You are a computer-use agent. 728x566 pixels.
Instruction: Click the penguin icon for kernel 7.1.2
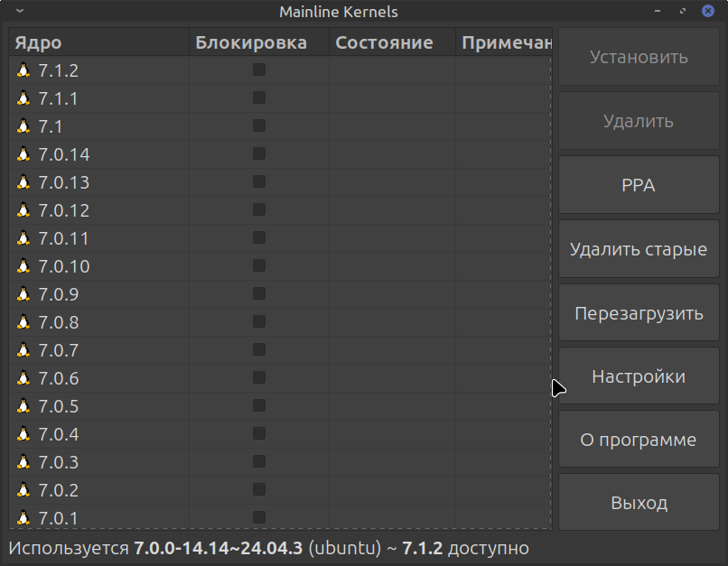click(x=23, y=70)
